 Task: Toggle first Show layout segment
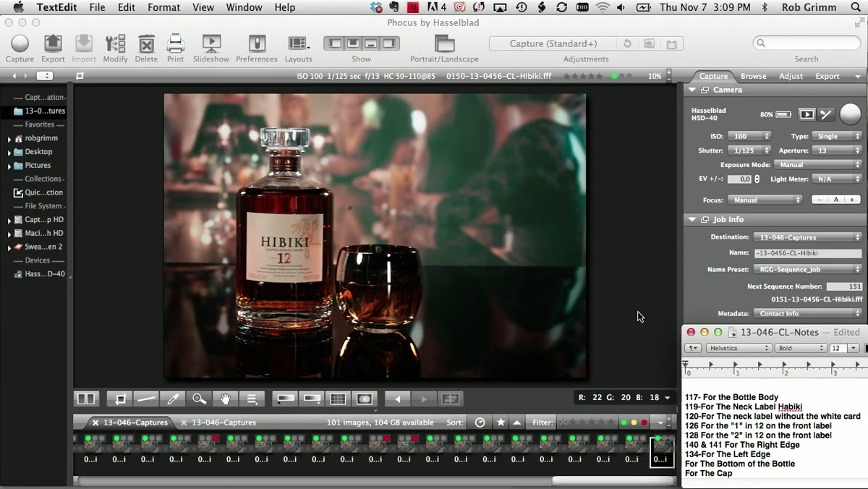click(335, 43)
